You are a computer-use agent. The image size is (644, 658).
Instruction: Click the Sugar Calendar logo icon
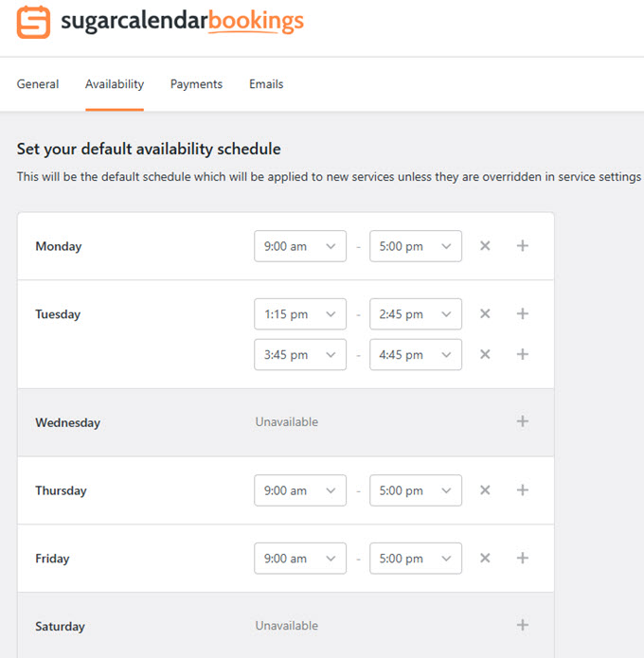34,22
